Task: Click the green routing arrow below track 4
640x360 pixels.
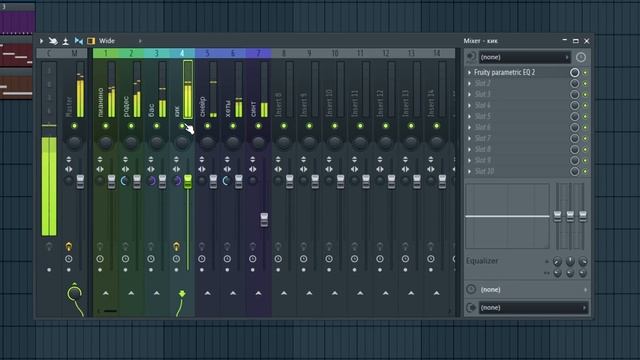Action: click(x=182, y=293)
